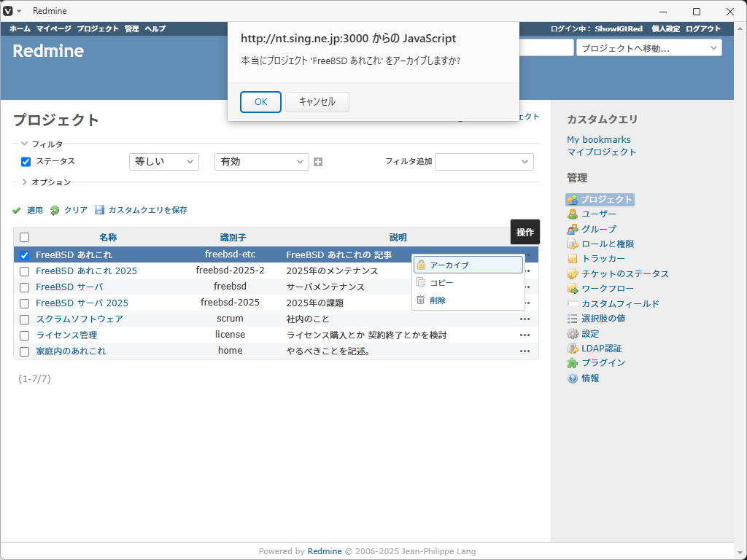Click the workflow icon beside ワークフロー
The image size is (747, 560).
point(573,289)
